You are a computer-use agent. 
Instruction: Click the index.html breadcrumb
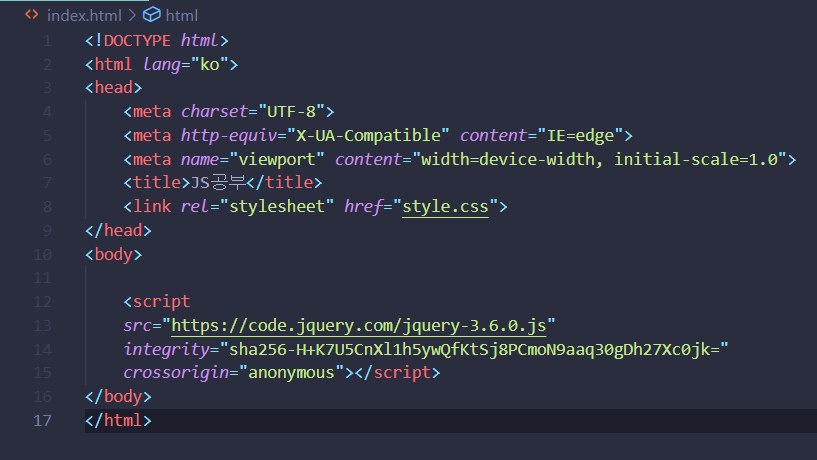pos(84,16)
